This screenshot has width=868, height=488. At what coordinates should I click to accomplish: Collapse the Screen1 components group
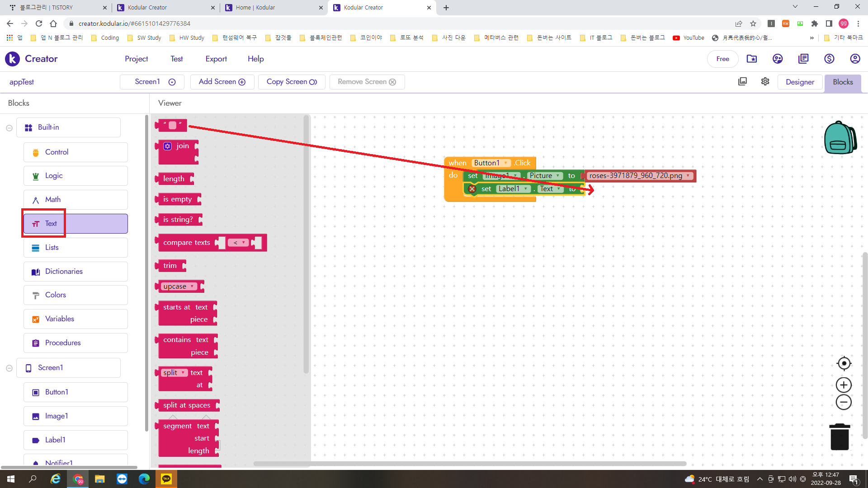(x=9, y=368)
